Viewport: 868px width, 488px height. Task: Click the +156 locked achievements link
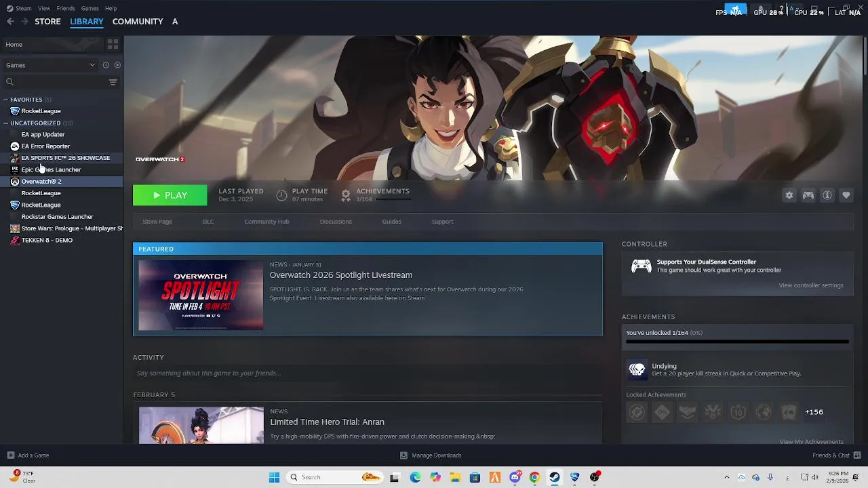814,412
